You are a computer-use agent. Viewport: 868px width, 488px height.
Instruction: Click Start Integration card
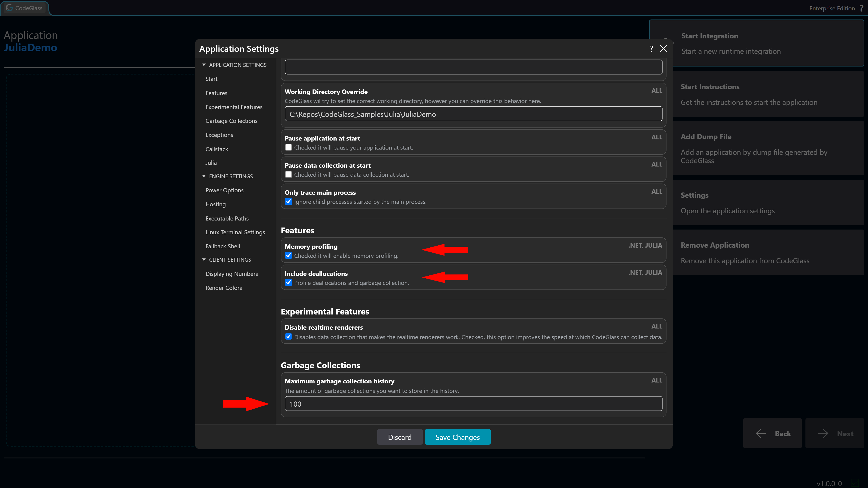pos(757,43)
